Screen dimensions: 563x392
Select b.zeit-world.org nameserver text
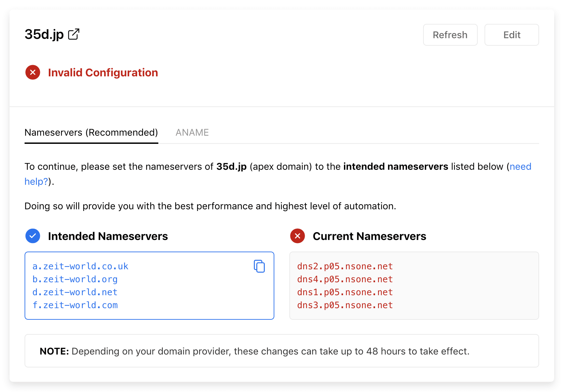click(75, 279)
